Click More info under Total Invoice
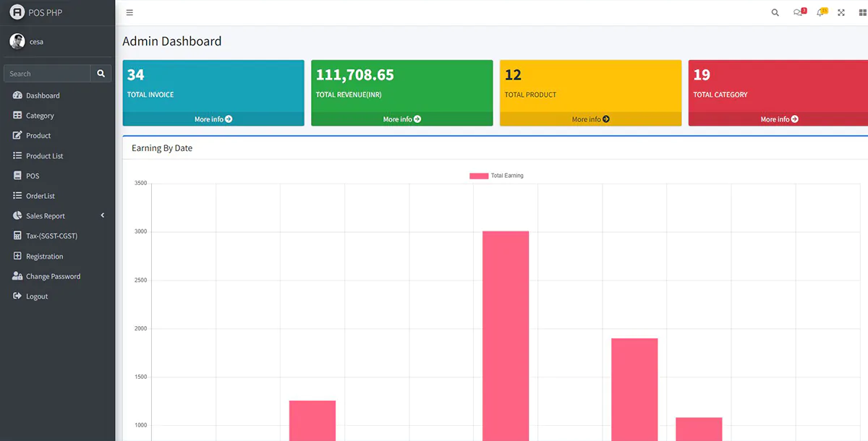Viewport: 868px width, 441px height. point(213,119)
